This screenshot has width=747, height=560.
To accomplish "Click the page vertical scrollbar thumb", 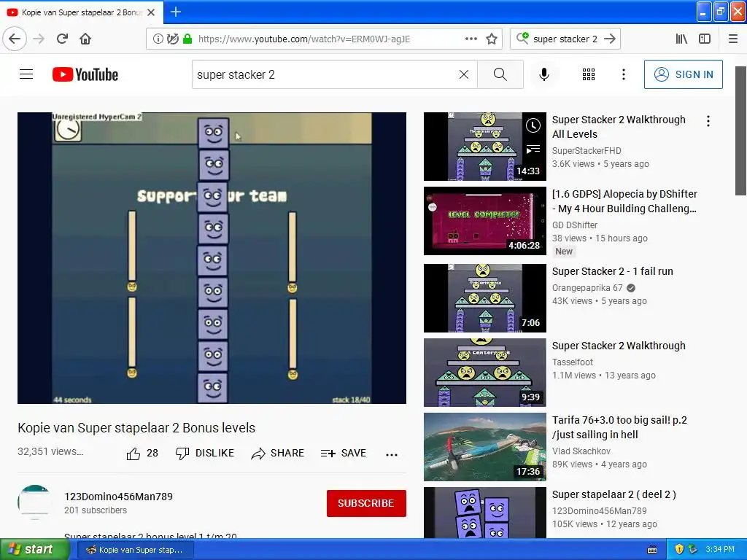I will coord(741,131).
